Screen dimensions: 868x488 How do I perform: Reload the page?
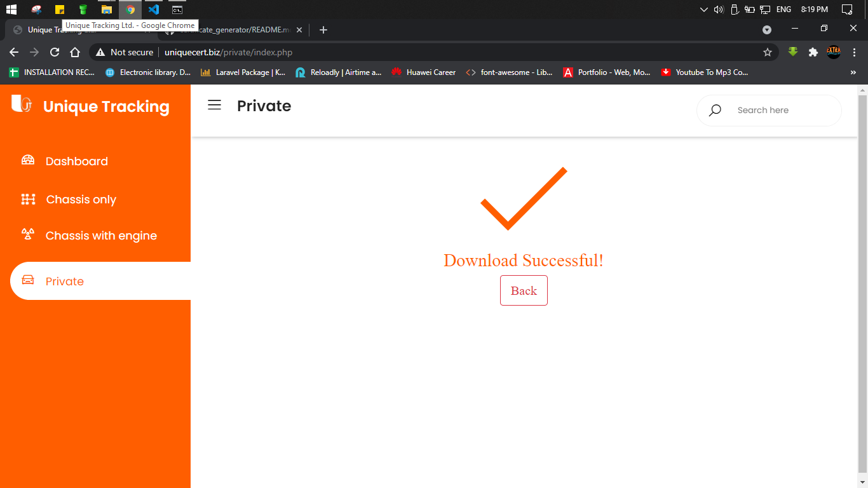(55, 52)
